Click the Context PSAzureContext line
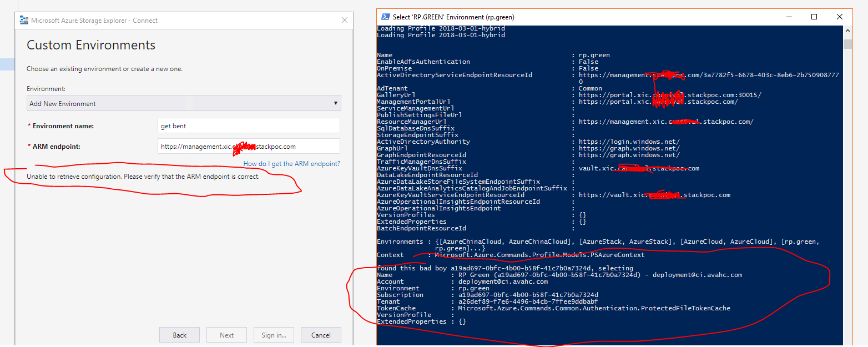The image size is (868, 347). (x=511, y=255)
